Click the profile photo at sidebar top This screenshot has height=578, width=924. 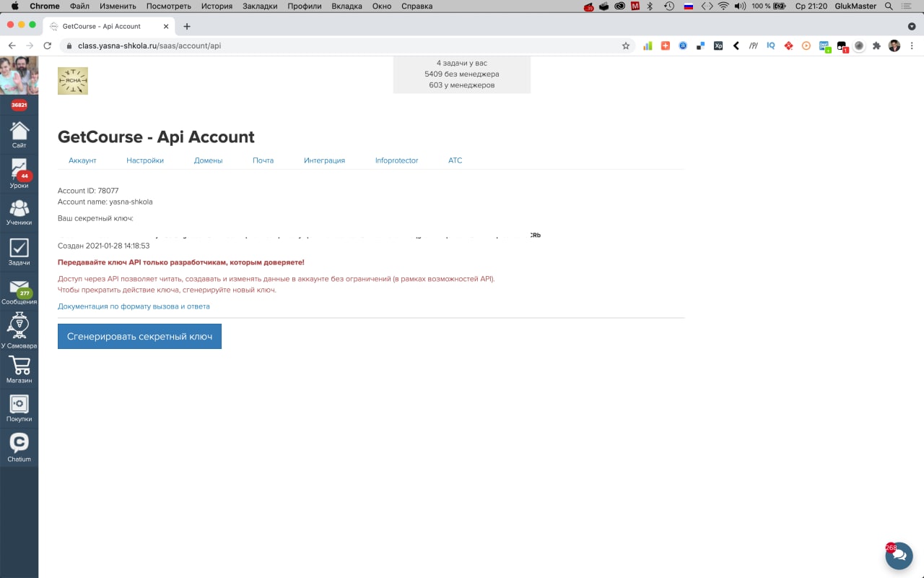(x=19, y=75)
